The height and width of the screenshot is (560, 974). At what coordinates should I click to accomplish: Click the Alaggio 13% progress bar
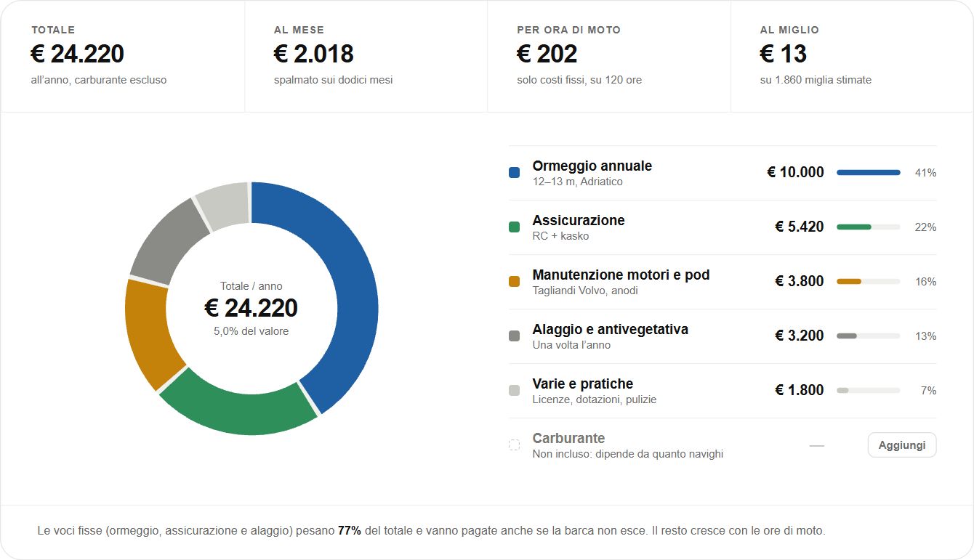point(869,336)
